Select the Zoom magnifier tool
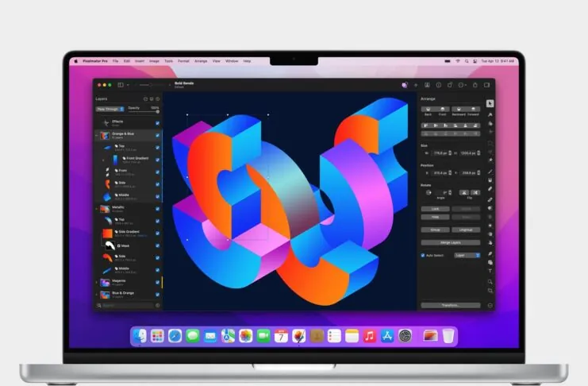588x386 pixels. pos(490,282)
